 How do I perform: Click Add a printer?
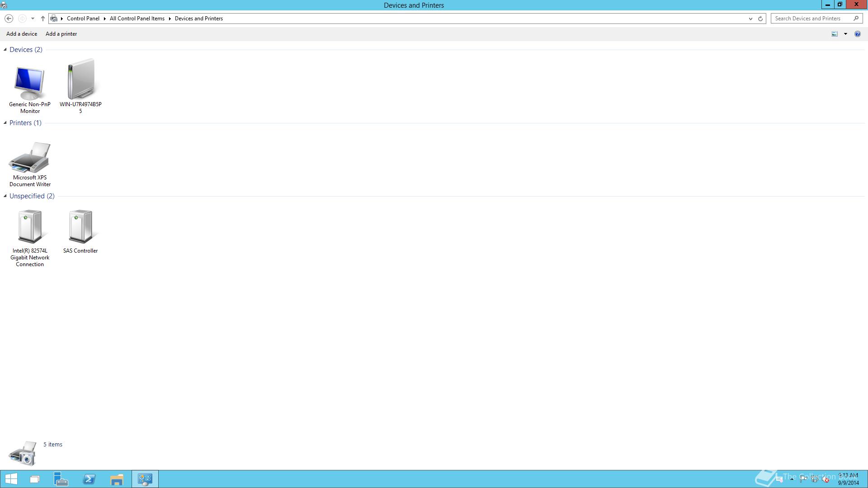[x=61, y=34]
